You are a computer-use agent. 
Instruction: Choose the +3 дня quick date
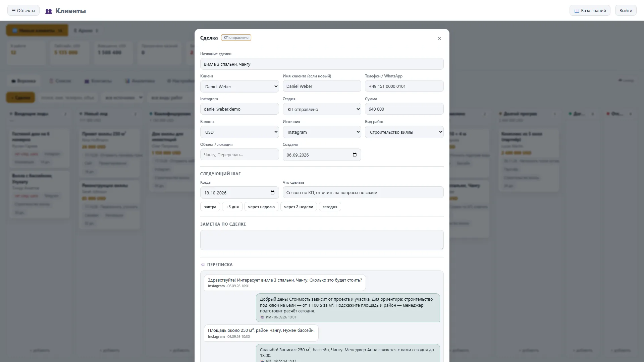[x=232, y=206]
